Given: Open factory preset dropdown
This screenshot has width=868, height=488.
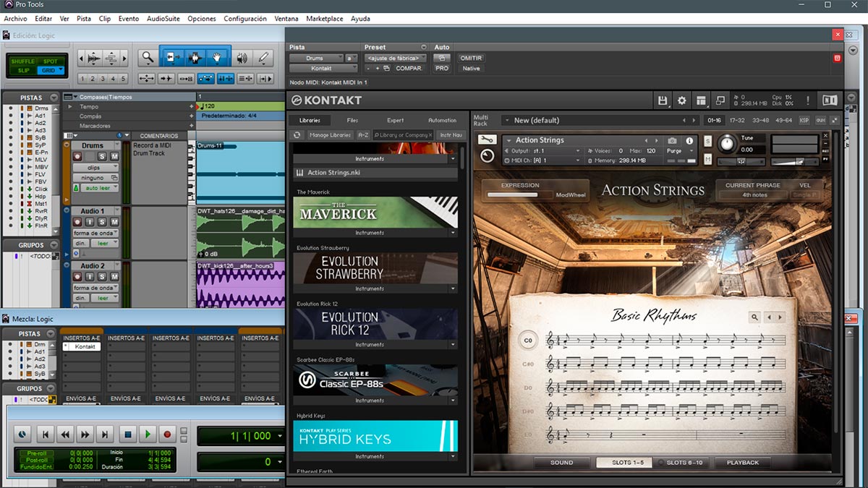Looking at the screenshot, I should pyautogui.click(x=395, y=58).
